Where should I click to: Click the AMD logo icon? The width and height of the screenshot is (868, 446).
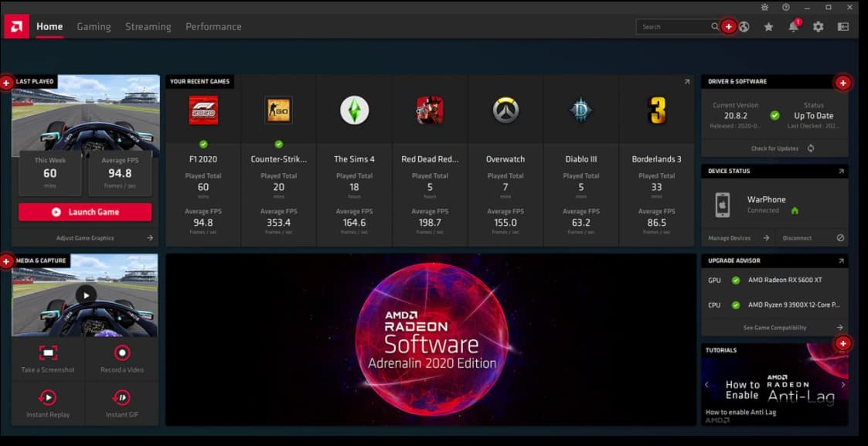(x=16, y=26)
